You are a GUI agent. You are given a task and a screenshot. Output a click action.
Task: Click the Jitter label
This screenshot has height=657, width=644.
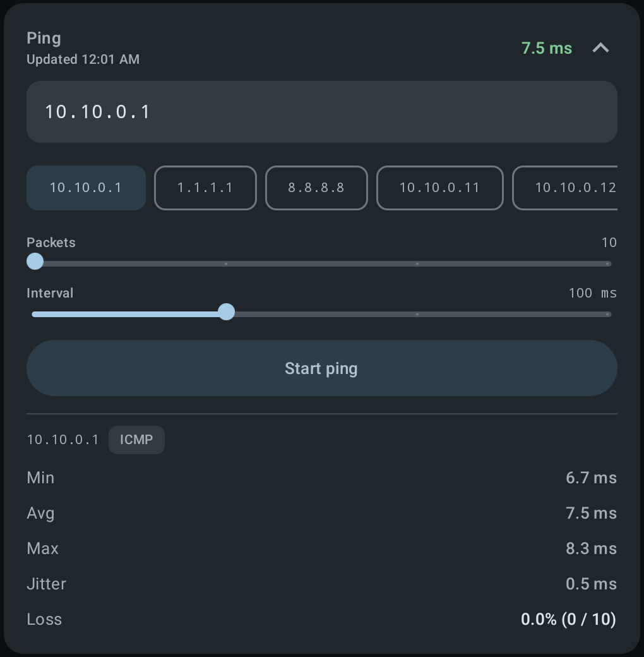(47, 584)
